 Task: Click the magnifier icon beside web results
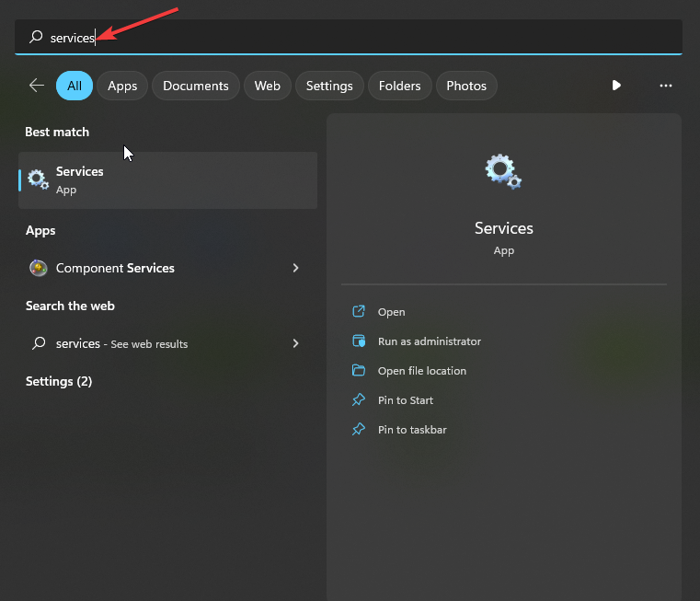(x=39, y=343)
